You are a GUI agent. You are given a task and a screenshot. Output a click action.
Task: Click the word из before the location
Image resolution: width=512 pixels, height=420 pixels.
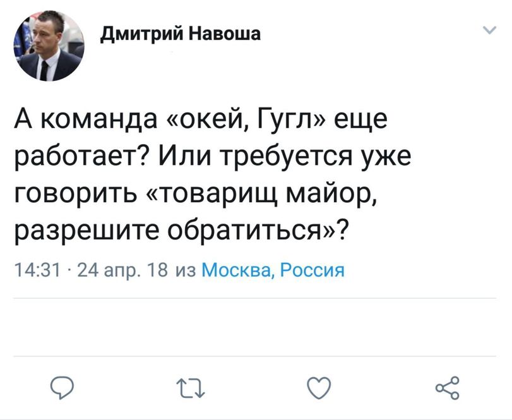click(x=185, y=270)
